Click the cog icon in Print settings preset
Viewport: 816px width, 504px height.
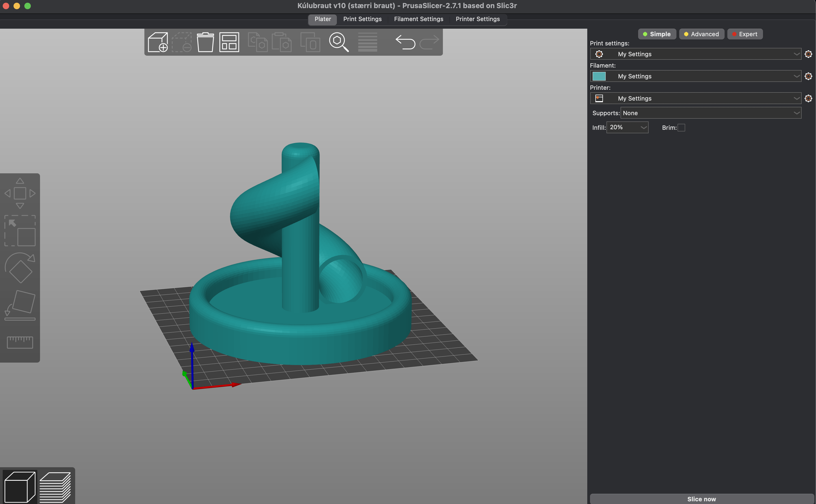pos(599,54)
